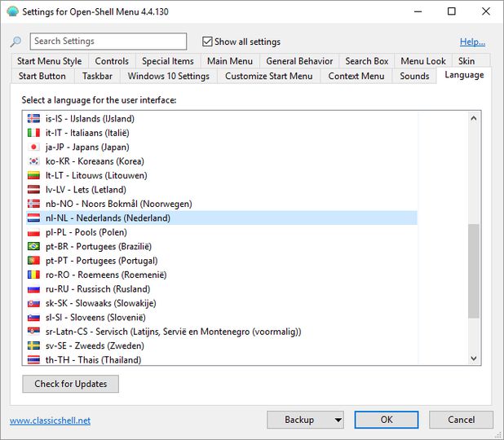Open General Behavior tab
Image resolution: width=504 pixels, height=440 pixels.
(299, 61)
